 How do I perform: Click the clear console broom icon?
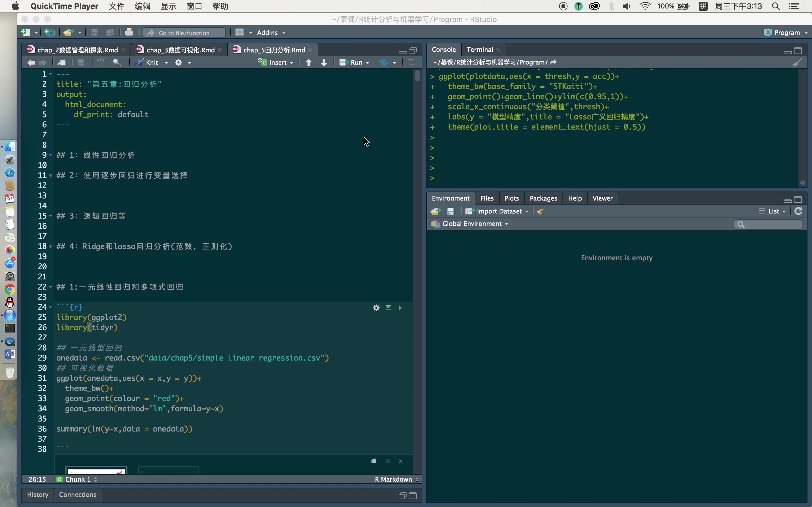tap(797, 62)
